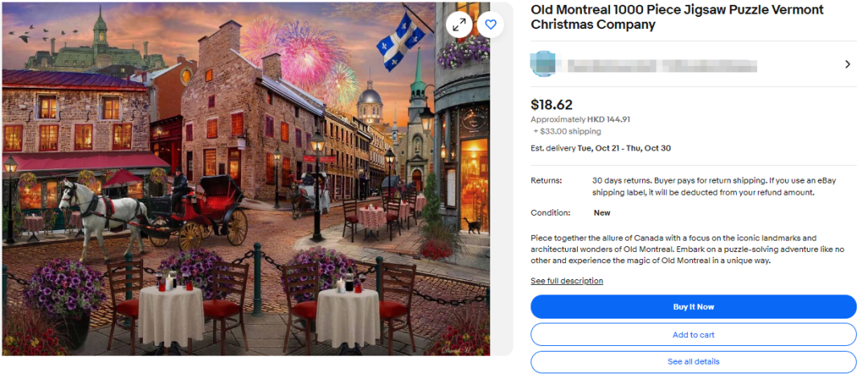Image resolution: width=868 pixels, height=379 pixels.
Task: Click the condition value New
Action: coord(601,213)
